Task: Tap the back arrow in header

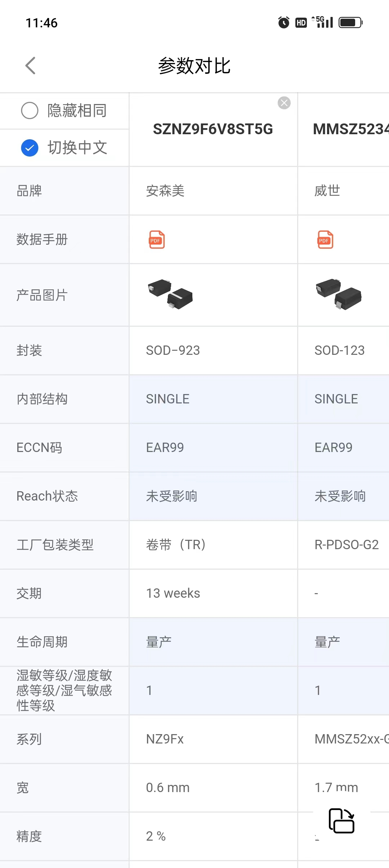Action: [31, 66]
